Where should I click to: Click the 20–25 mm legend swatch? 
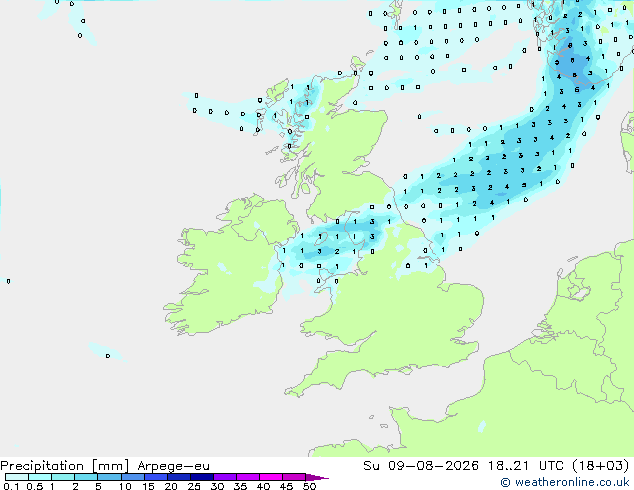(178, 477)
